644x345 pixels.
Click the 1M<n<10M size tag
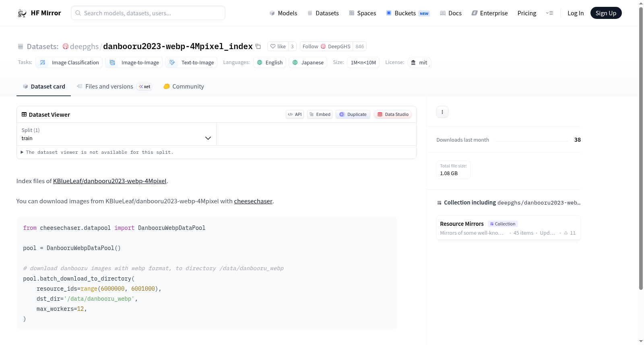click(363, 63)
